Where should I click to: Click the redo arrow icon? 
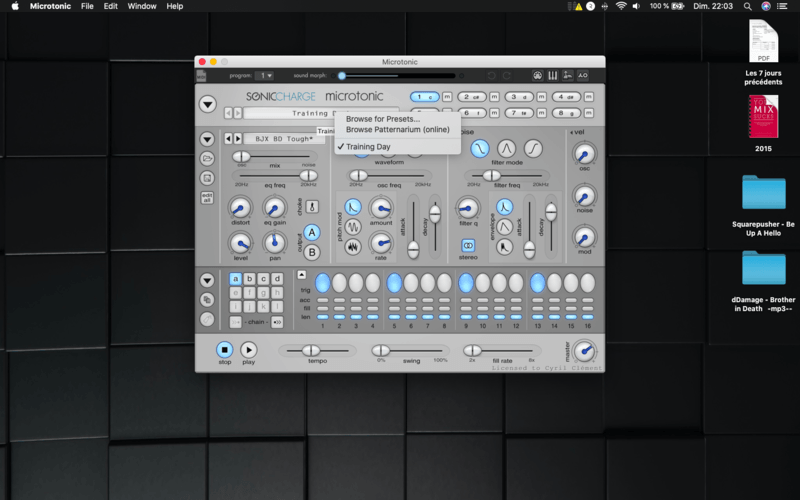coord(507,76)
